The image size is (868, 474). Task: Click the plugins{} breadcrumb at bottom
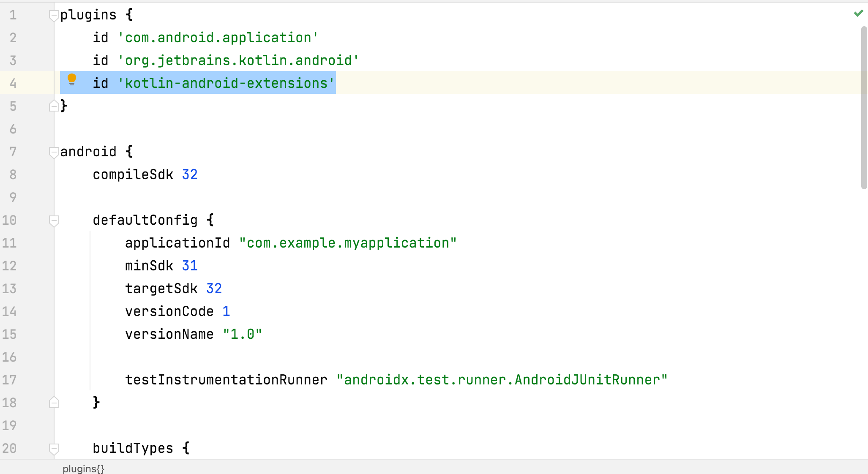pos(83,469)
